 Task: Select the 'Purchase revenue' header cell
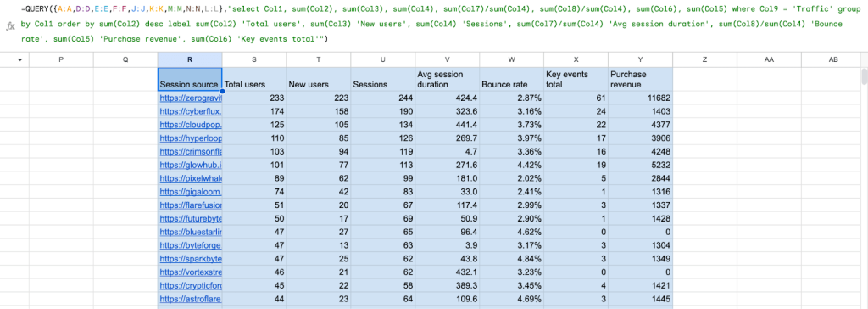point(641,79)
